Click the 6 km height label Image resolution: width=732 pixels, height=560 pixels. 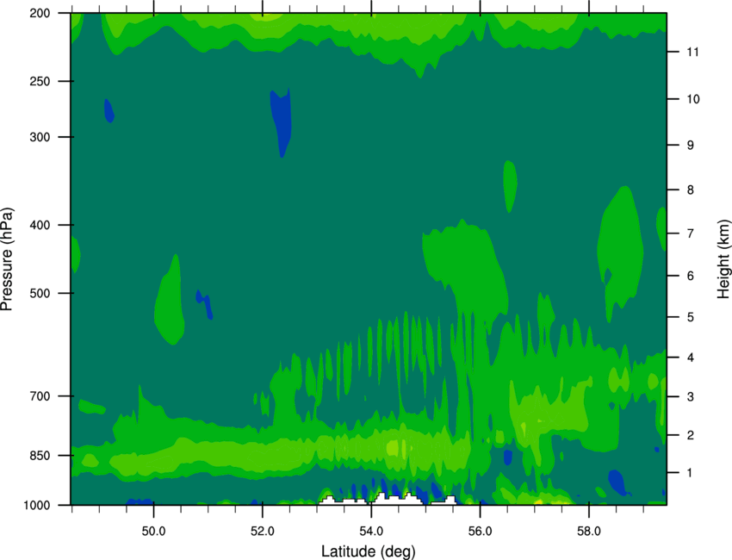pyautogui.click(x=690, y=276)
